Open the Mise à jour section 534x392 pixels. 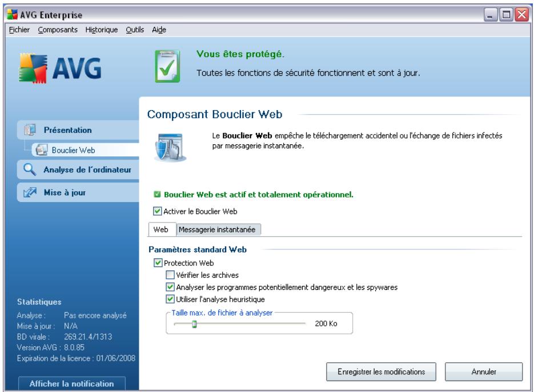pyautogui.click(x=78, y=192)
